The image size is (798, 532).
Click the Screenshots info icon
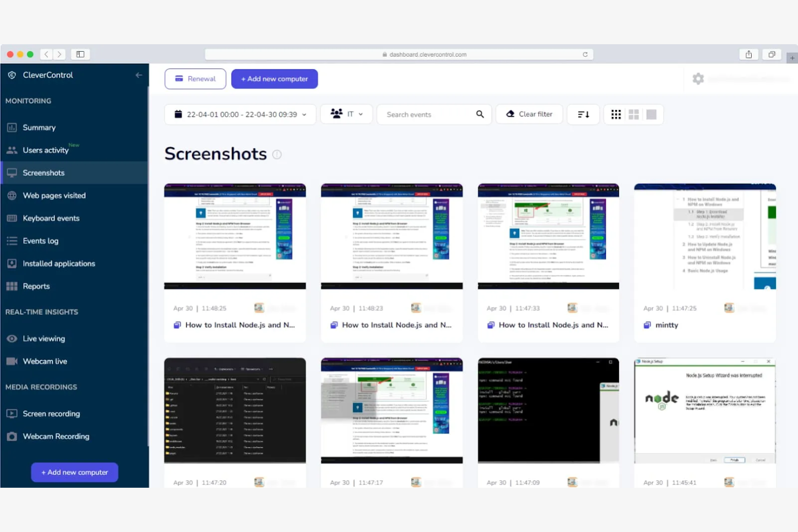pos(277,154)
